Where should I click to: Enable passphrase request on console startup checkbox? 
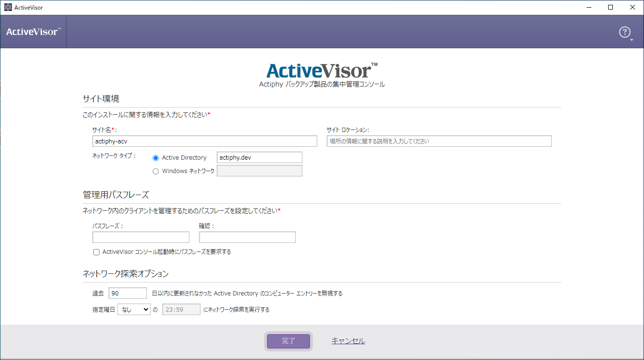[x=96, y=252]
